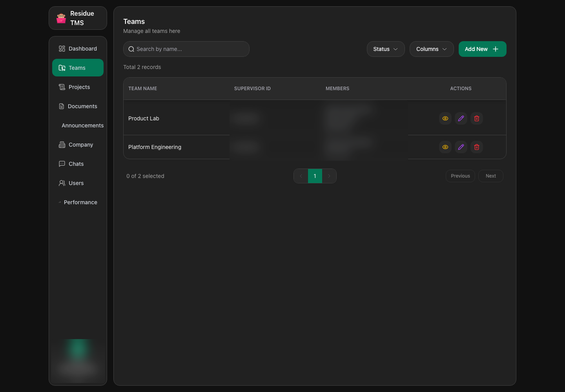Focus the Search by name field
Screen dimensions: 565x392
[186, 49]
